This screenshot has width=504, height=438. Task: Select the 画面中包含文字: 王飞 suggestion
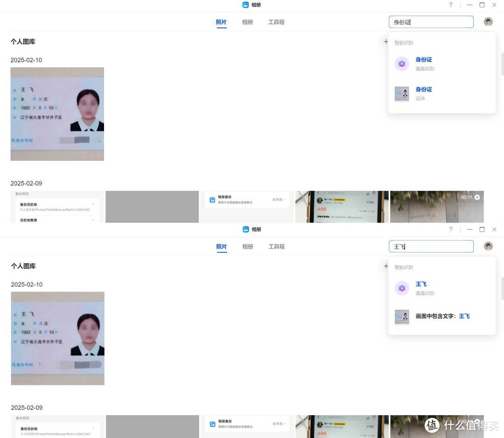pos(442,317)
